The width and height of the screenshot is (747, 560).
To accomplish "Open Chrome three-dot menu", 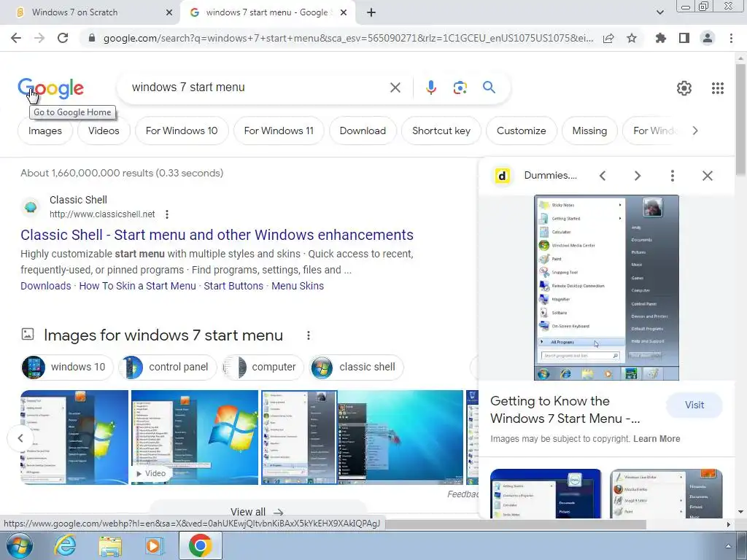I will pos(731,38).
